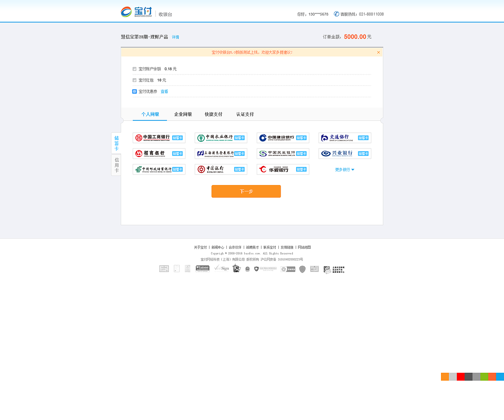The height and width of the screenshot is (420, 504).
Task: Click the blue coupon 券 icon
Action: [x=134, y=91]
